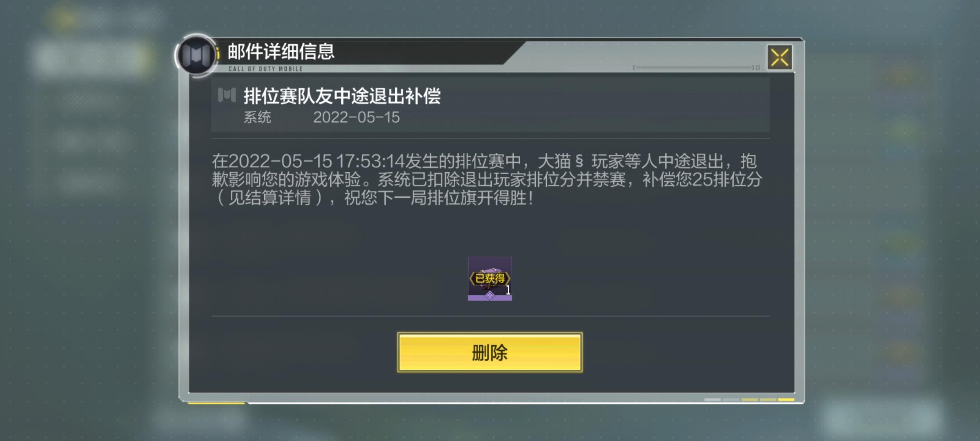Tap the 已获得 claimed badge
Viewport: 980px width, 441px height.
490,278
